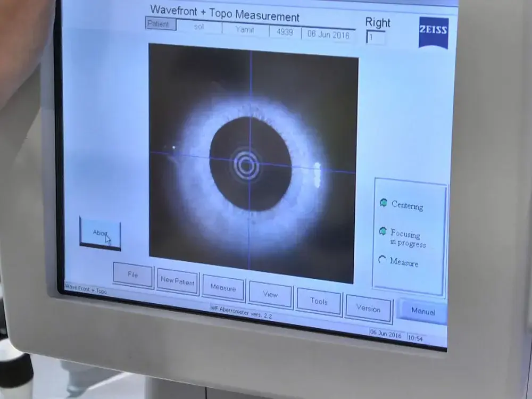
Task: Select the patient surname field 'sol'
Action: 199,27
